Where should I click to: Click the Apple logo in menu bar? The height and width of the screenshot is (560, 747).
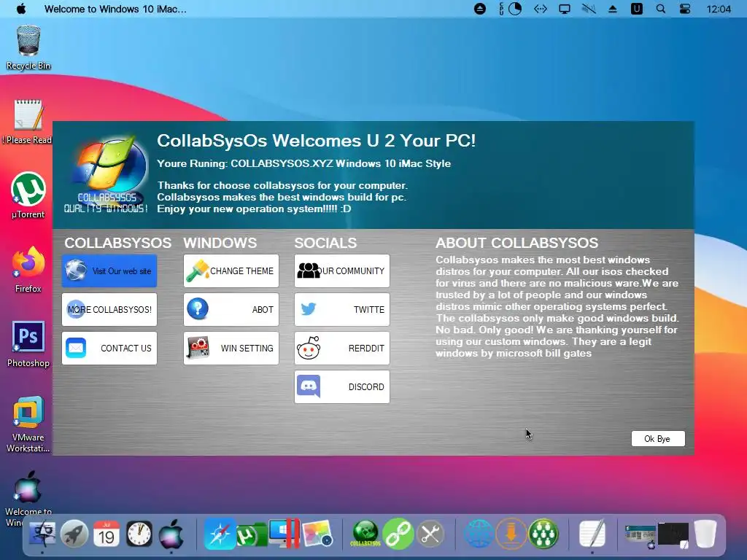point(21,9)
